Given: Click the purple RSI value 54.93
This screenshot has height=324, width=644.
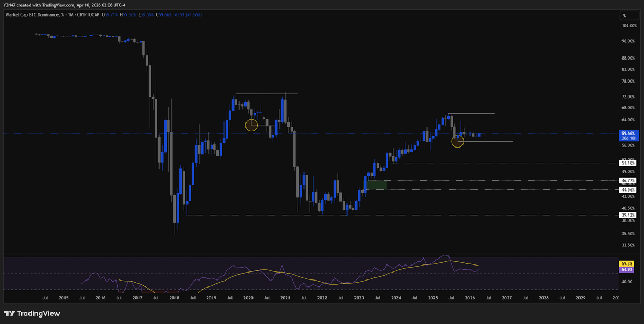Looking at the screenshot, I should (627, 269).
